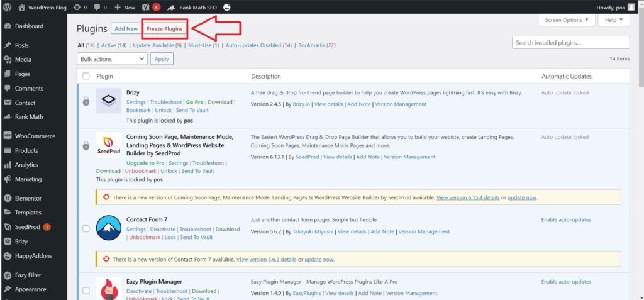644x300 pixels.
Task: Open Analytics bar chart icon in sidebar
Action: (8, 165)
